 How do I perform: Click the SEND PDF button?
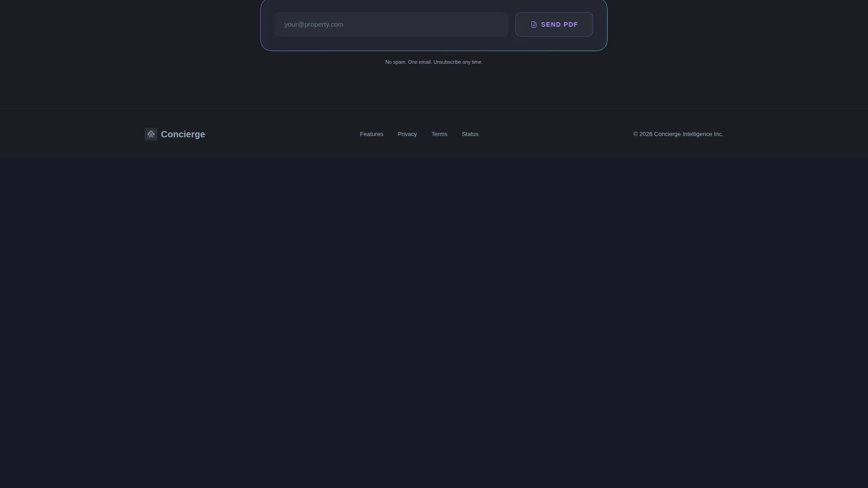tap(554, 24)
